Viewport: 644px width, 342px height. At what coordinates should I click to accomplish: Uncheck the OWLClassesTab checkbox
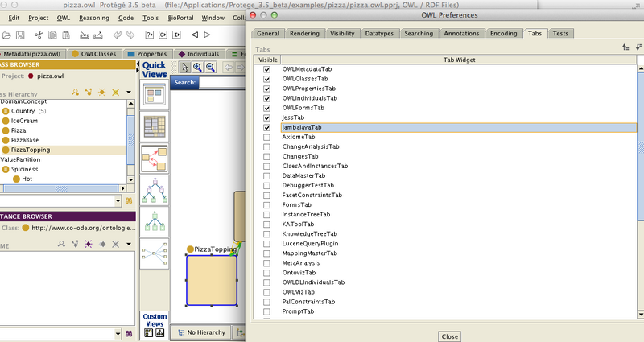point(267,79)
